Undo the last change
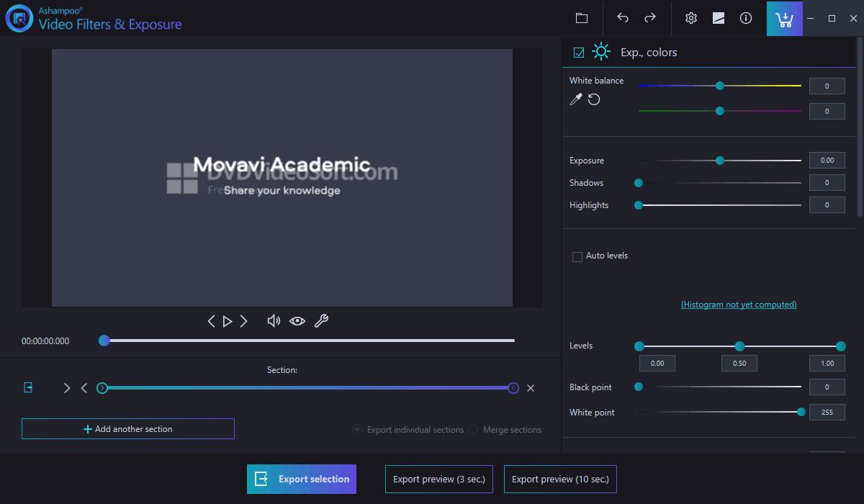 click(x=623, y=18)
